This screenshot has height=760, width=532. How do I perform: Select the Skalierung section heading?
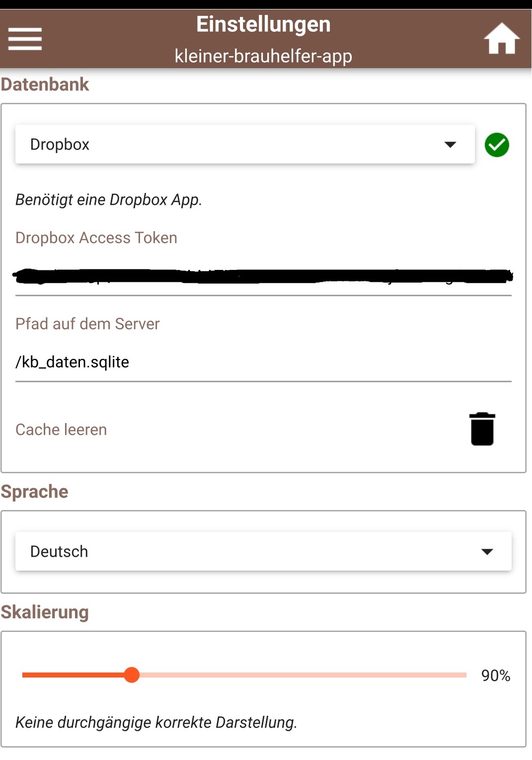pos(45,612)
